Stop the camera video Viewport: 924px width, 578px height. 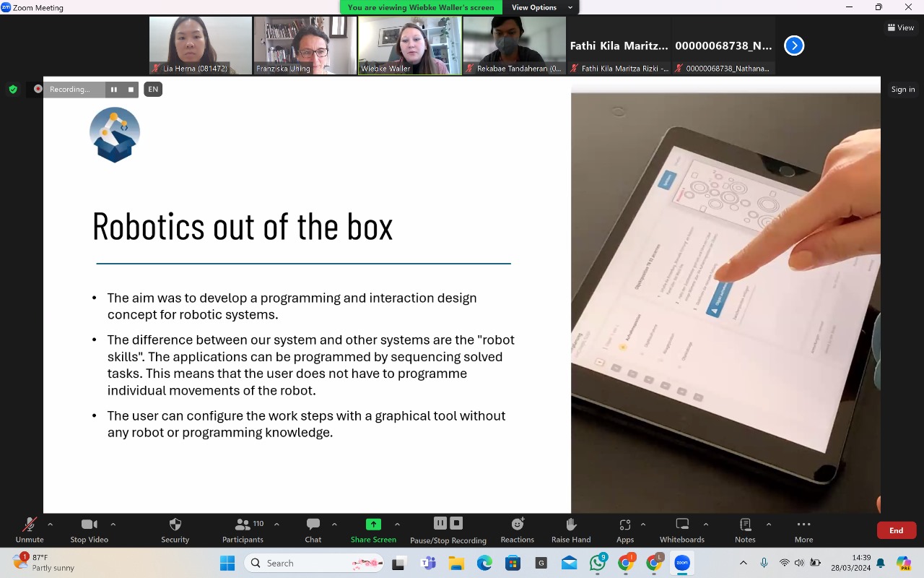click(x=90, y=530)
